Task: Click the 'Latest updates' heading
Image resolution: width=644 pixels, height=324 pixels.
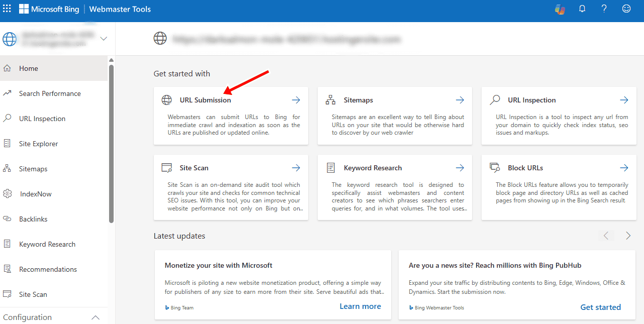Action: 179,236
